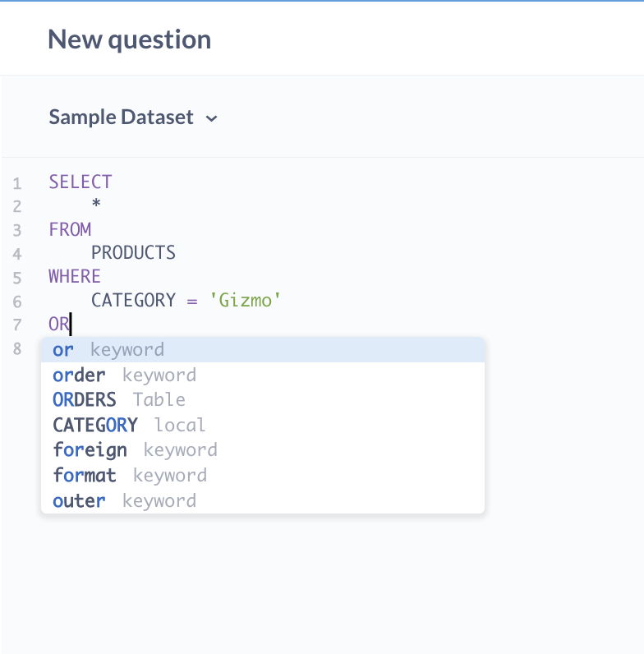Select the 'order' keyword autocomplete suggestion
Viewport: 644px width, 654px height.
click(79, 375)
